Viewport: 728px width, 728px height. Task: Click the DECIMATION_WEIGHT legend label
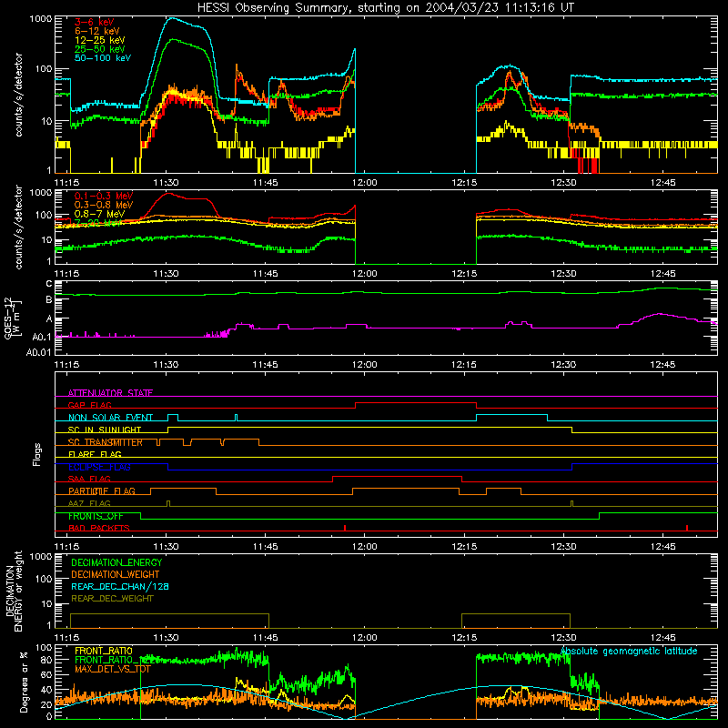pos(116,574)
